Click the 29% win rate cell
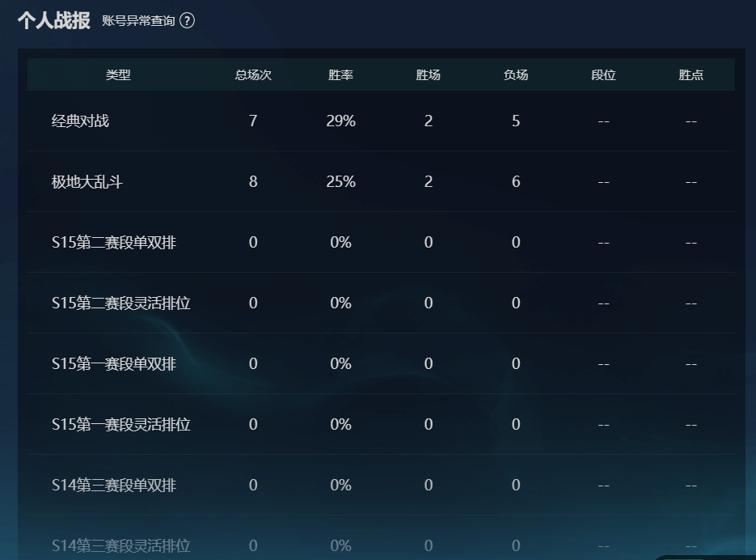This screenshot has width=756, height=560. click(x=341, y=121)
